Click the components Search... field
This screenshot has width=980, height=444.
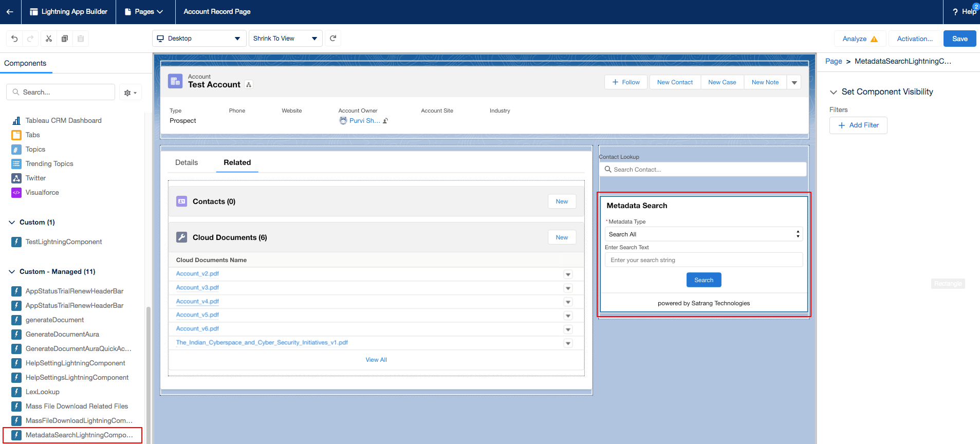[x=61, y=92]
